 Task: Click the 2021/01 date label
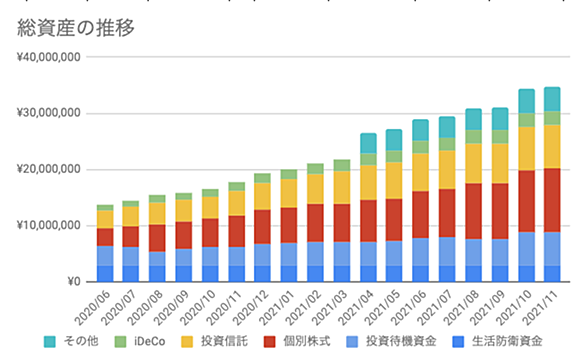tap(278, 308)
